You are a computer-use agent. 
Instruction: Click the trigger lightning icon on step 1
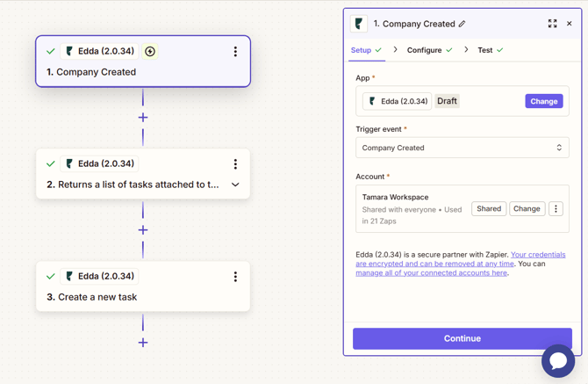[x=150, y=52]
